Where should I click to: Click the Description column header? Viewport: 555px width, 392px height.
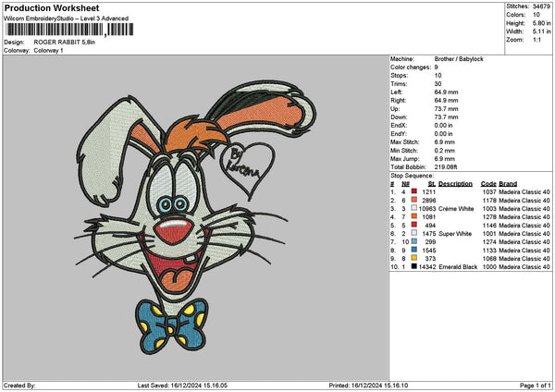tap(455, 183)
